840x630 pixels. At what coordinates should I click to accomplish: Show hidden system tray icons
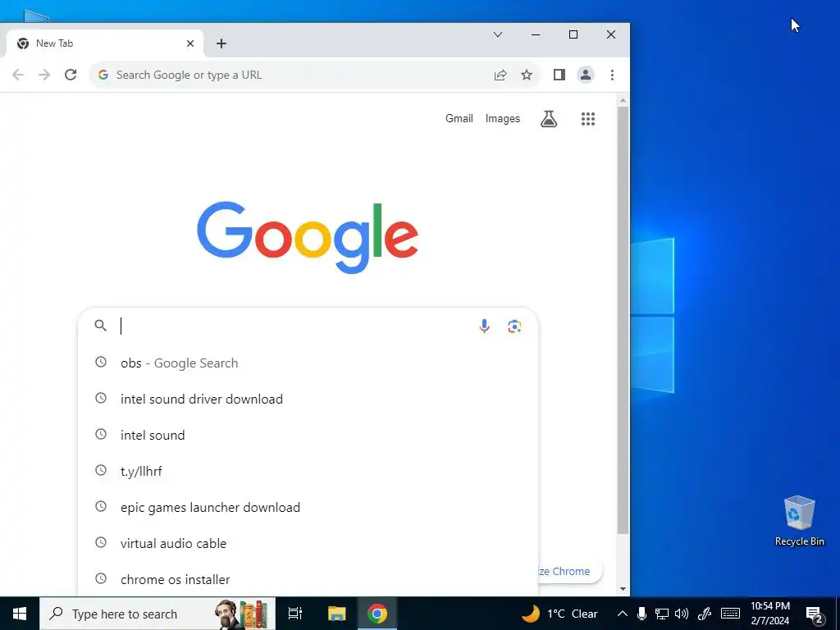622,614
